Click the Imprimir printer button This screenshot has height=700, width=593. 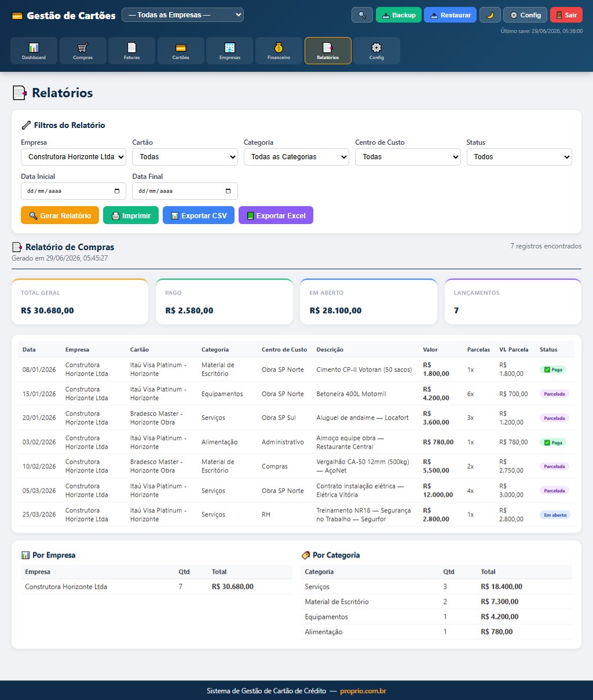pos(131,215)
